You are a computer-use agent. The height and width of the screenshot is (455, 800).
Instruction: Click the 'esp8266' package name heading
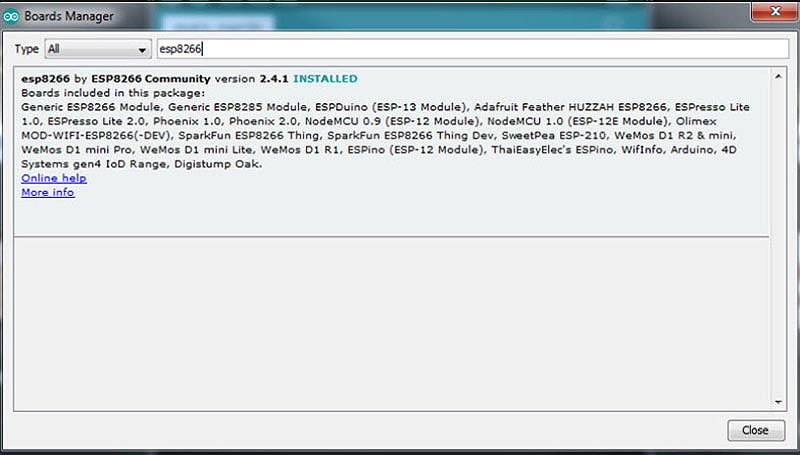(x=45, y=79)
